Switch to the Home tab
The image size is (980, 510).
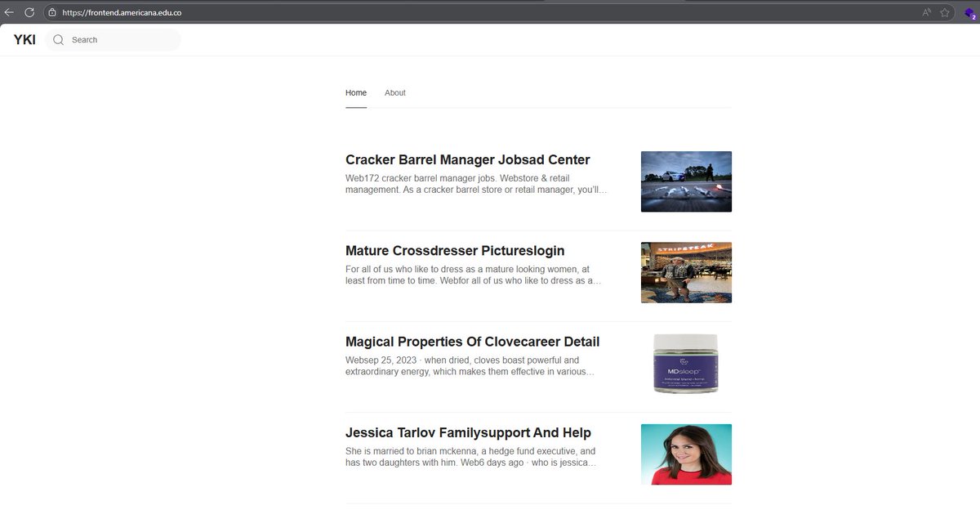click(356, 93)
